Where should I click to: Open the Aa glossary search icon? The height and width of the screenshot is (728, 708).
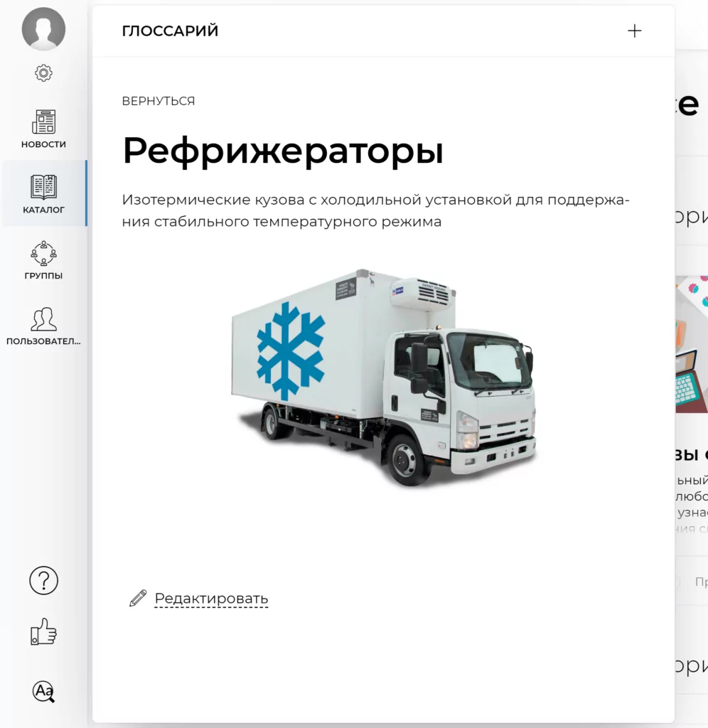click(x=43, y=691)
